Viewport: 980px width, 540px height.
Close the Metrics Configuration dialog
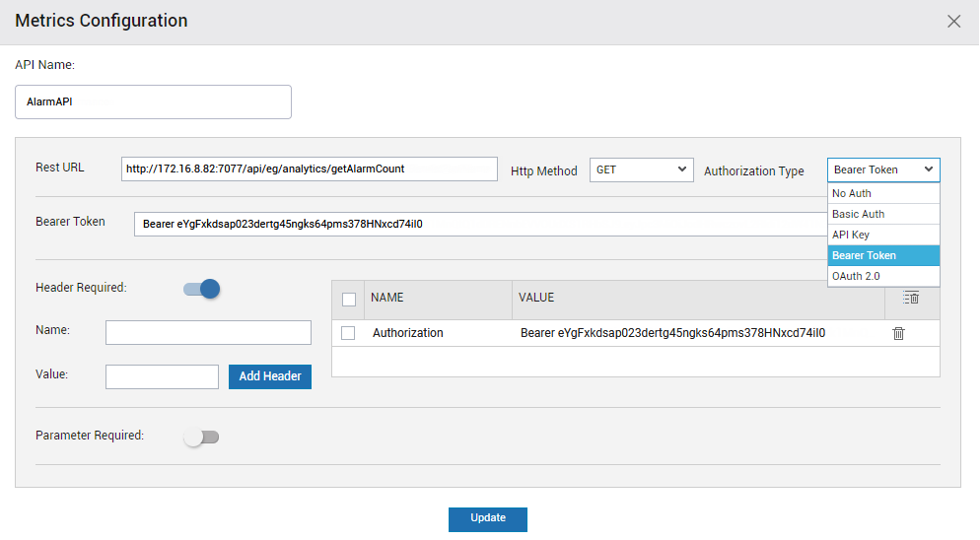coord(953,22)
